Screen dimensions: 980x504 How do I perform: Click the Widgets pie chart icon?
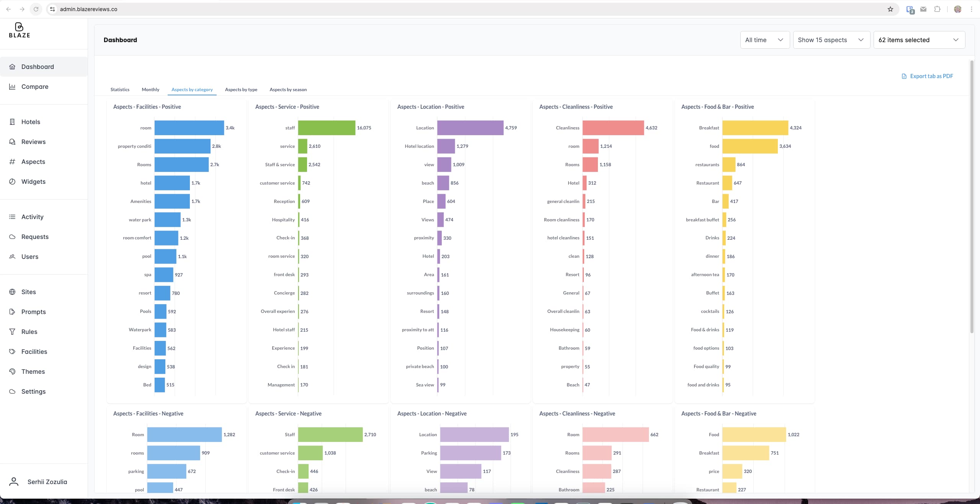(x=12, y=182)
